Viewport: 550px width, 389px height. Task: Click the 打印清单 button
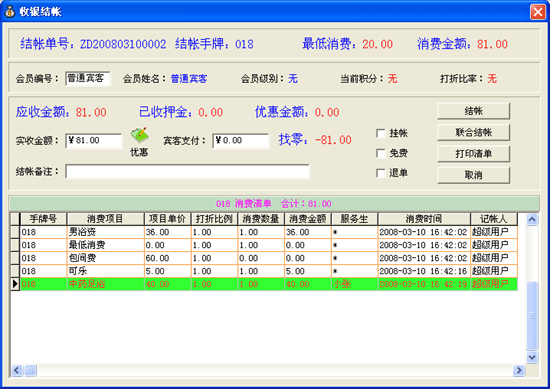point(473,154)
